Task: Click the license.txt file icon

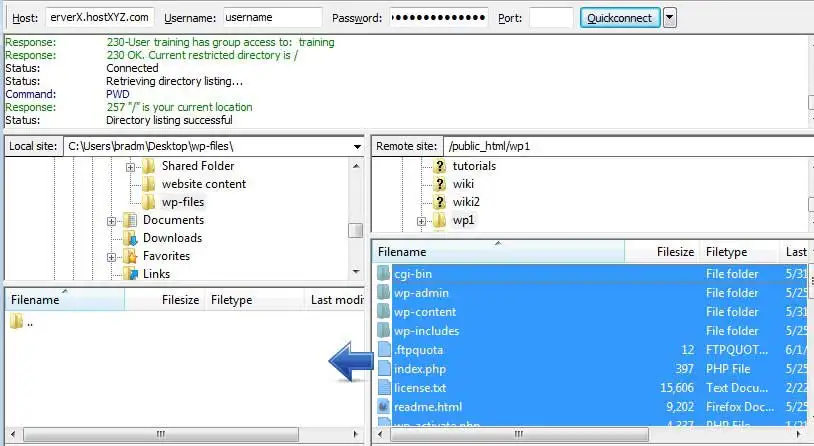Action: tap(384, 387)
